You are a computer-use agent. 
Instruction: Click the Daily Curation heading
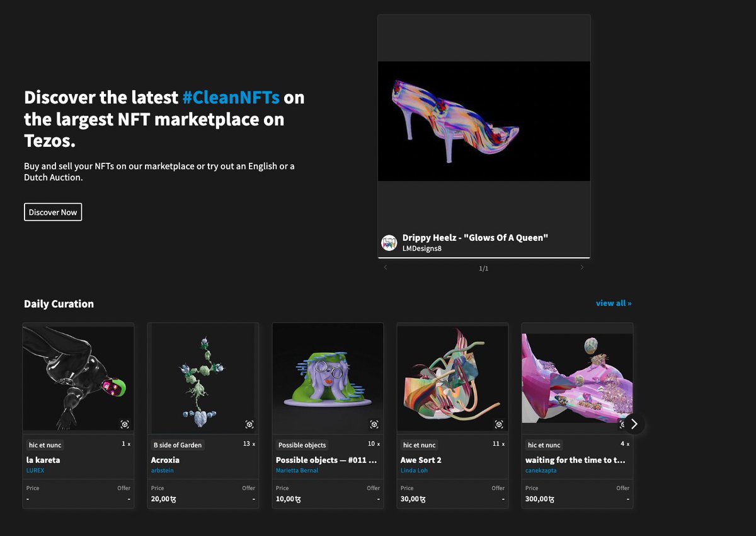coord(59,304)
